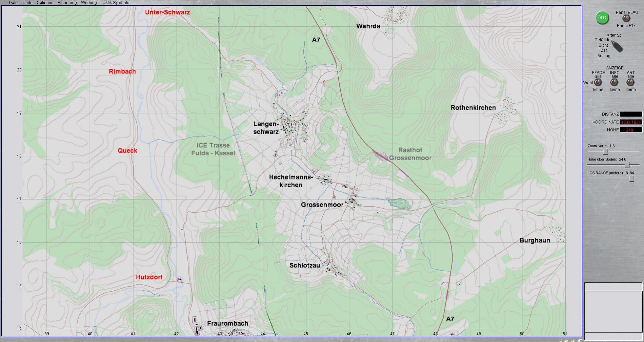Open the Karte menu

coord(27,3)
